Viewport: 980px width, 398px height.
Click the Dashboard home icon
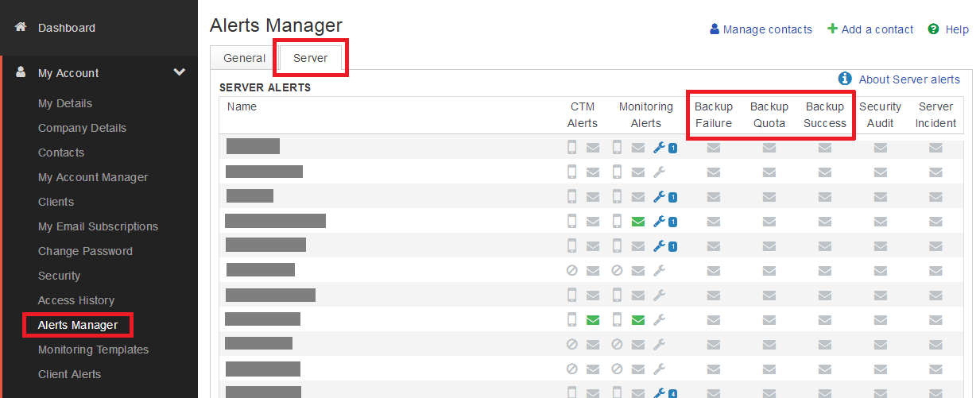click(x=21, y=28)
